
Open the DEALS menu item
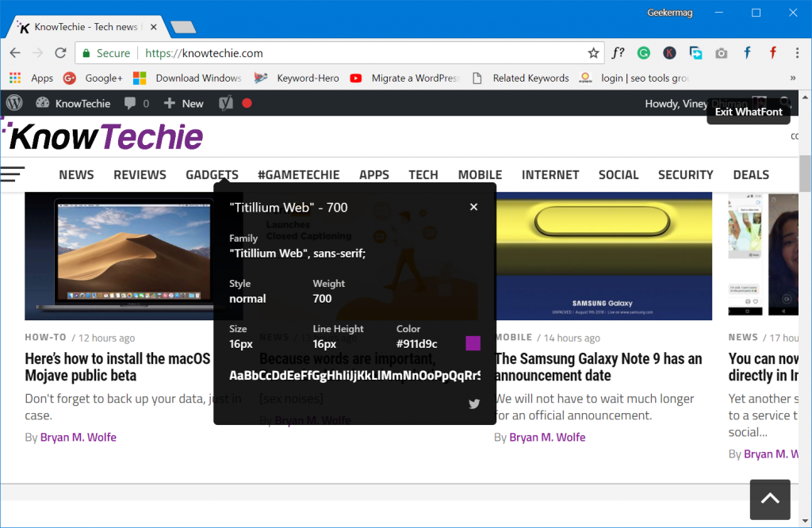pos(751,175)
